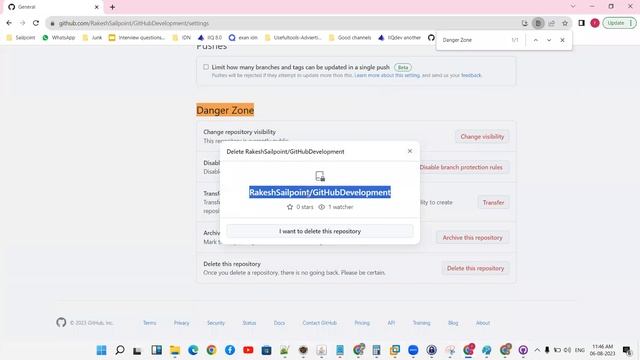
Task: Click the watcher eye icon in dialog
Action: click(x=322, y=207)
